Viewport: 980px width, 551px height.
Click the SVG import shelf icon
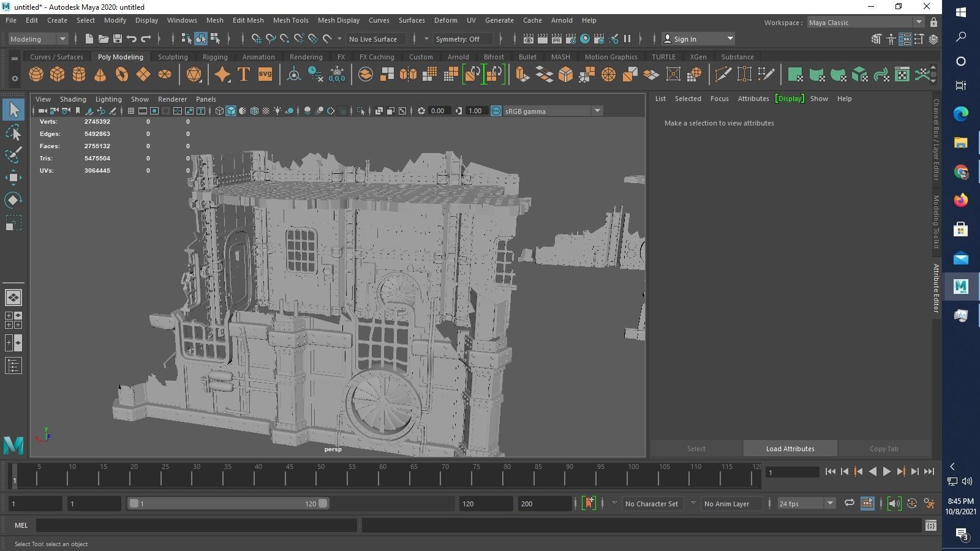(x=265, y=75)
